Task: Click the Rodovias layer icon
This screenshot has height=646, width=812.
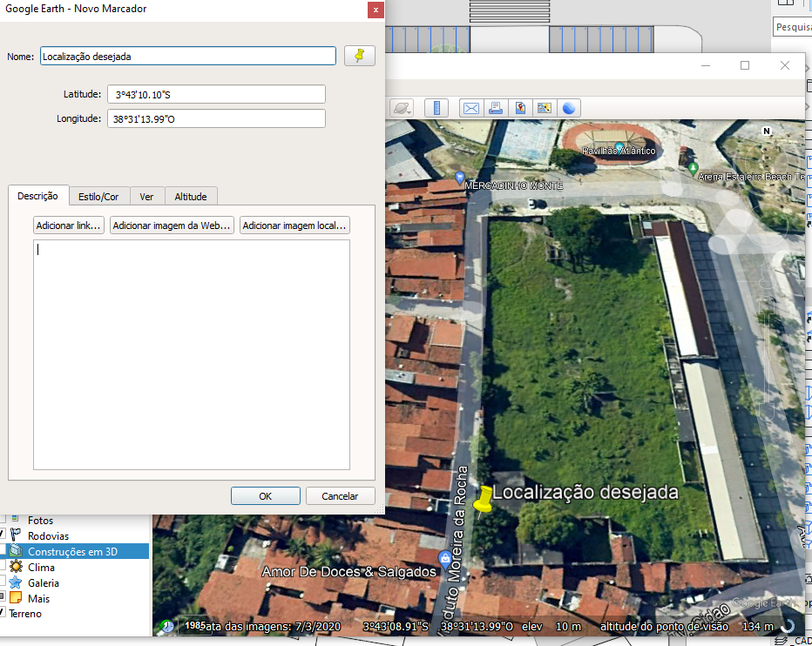Action: (x=16, y=535)
